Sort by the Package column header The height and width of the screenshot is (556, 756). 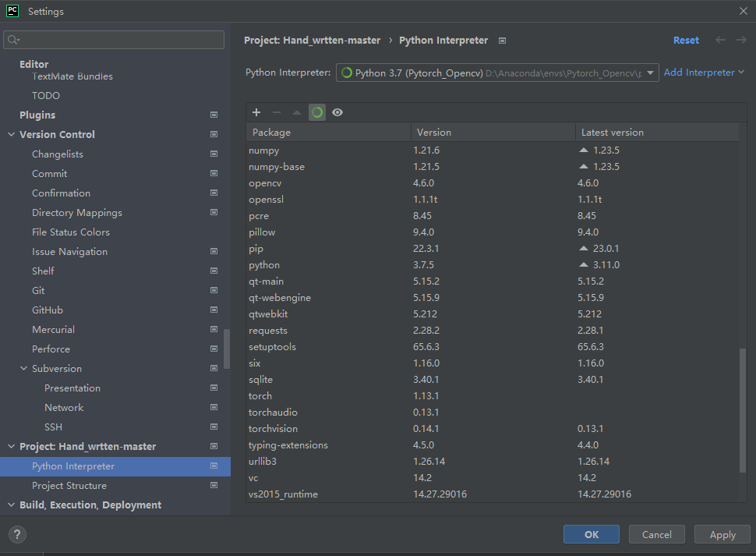(x=328, y=132)
